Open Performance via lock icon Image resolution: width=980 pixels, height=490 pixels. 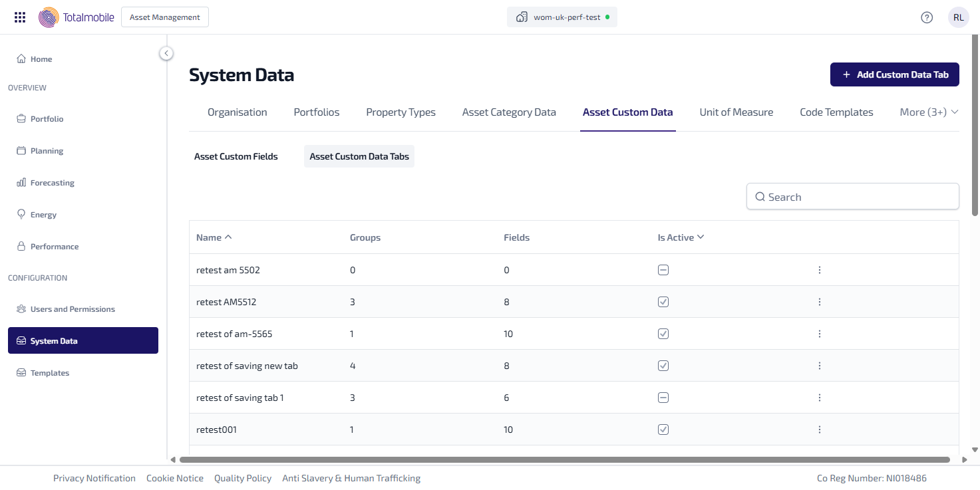(21, 247)
